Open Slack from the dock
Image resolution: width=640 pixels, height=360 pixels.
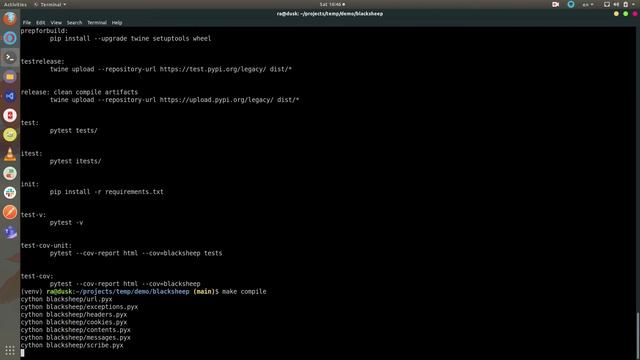pyautogui.click(x=10, y=193)
